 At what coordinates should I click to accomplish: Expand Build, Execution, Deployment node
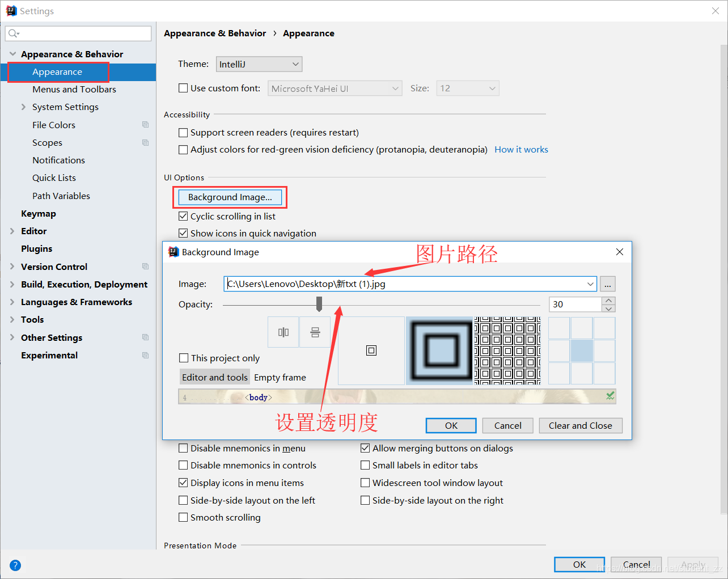[x=12, y=284]
